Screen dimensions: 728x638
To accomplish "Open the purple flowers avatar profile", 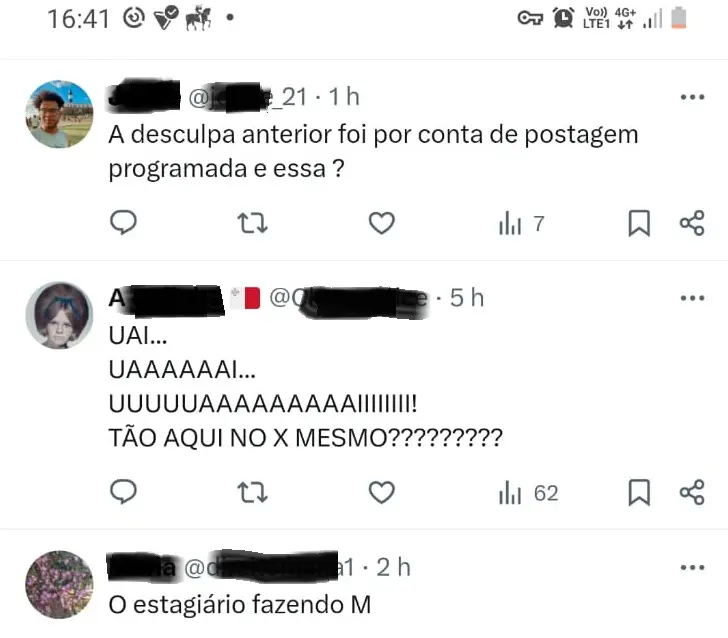I will click(x=59, y=585).
